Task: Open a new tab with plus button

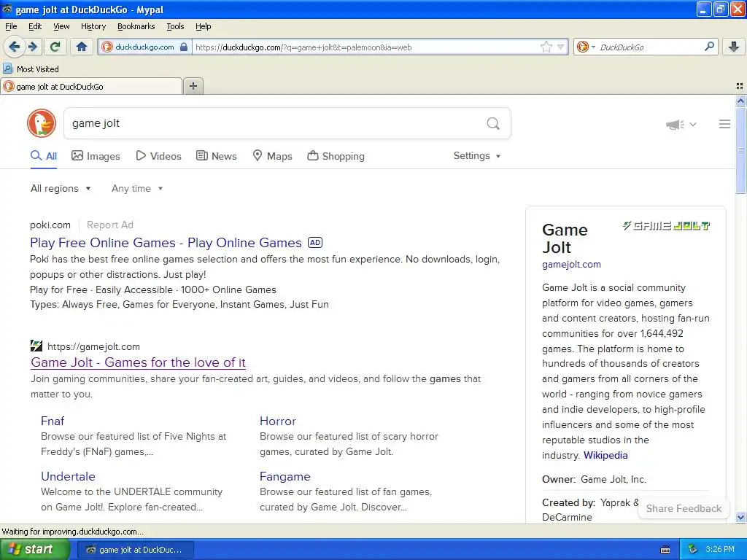Action: point(193,86)
